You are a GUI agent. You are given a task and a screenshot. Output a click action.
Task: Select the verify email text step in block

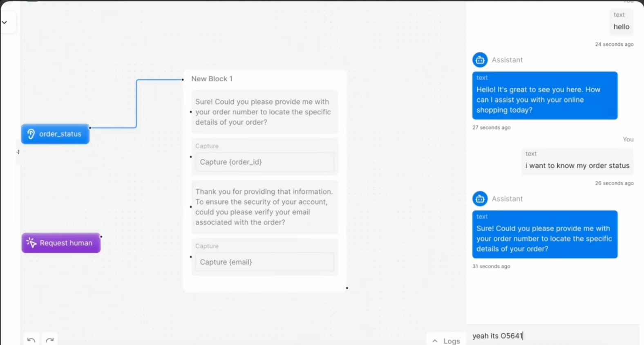[x=264, y=207]
